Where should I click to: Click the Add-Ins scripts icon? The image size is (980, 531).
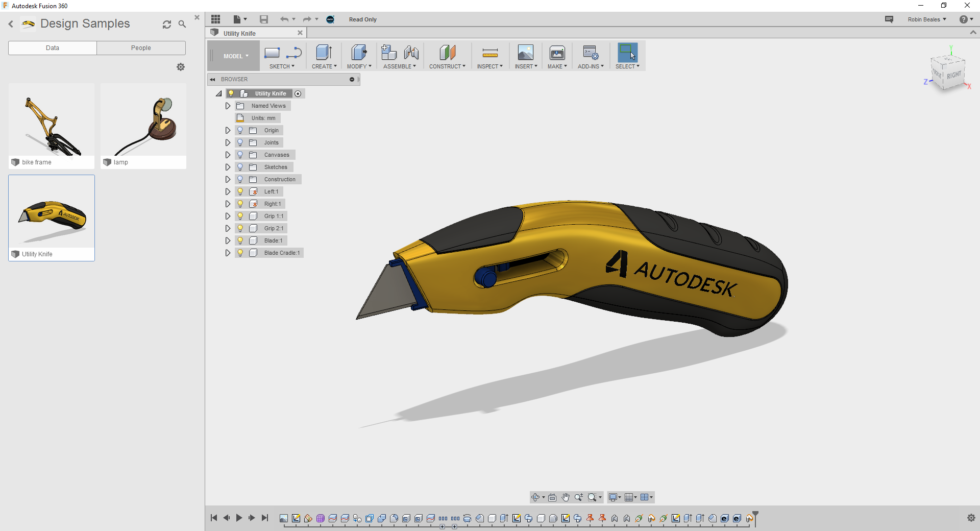click(x=591, y=53)
